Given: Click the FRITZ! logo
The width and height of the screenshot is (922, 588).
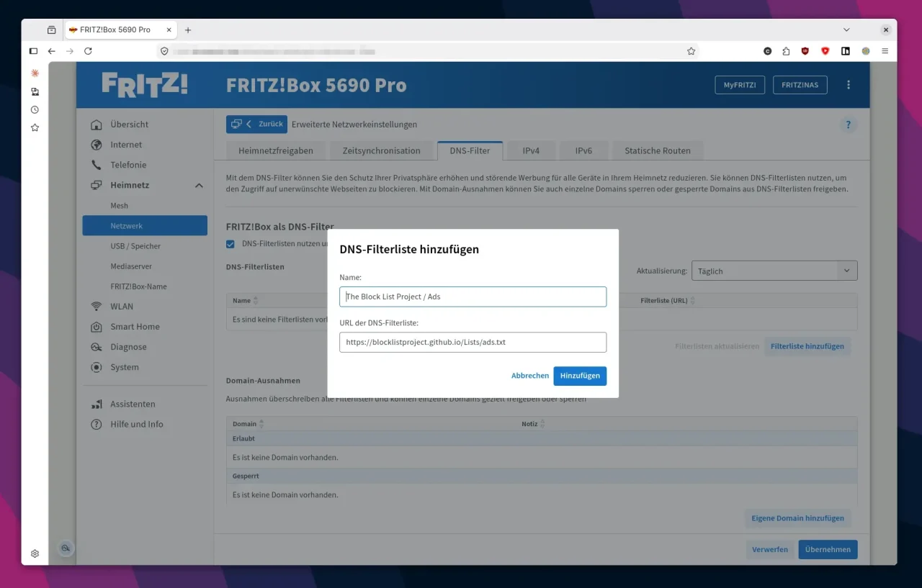Looking at the screenshot, I should tap(145, 84).
